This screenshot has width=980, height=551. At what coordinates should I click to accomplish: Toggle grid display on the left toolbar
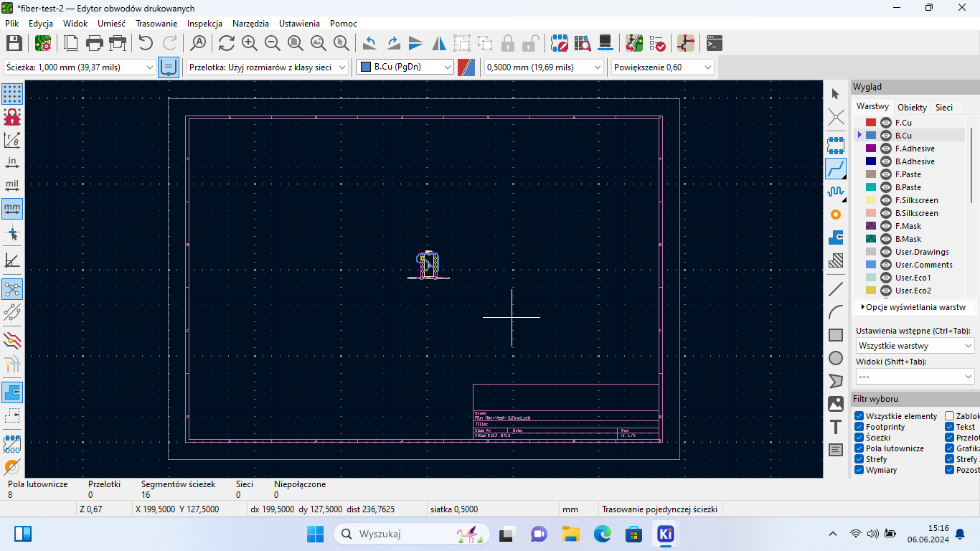[12, 94]
